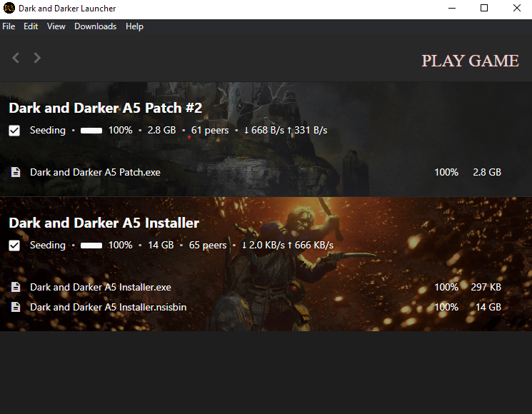
Task: Toggle checkbox for A5 Patch #2 torrent
Action: click(x=14, y=131)
